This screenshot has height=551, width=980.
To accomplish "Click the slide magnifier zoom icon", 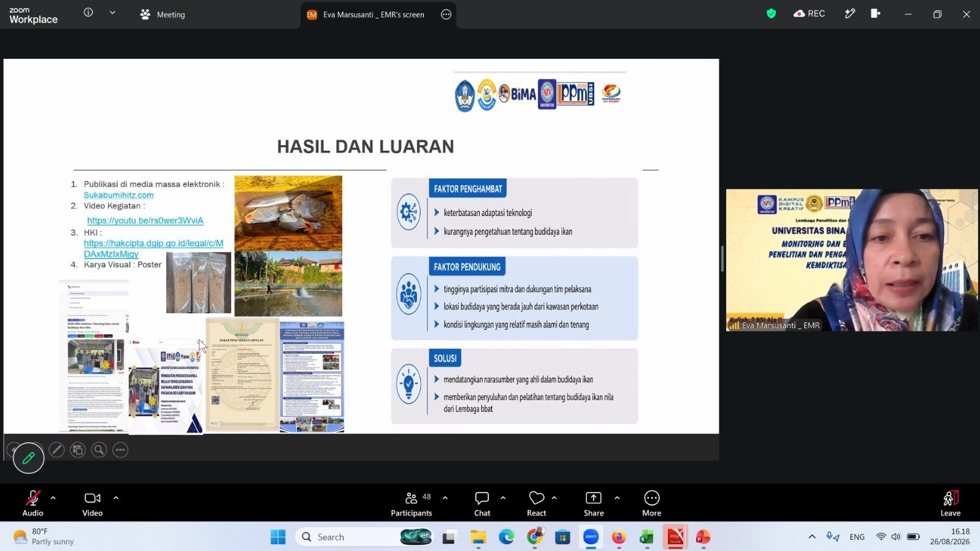I will pos(99,450).
